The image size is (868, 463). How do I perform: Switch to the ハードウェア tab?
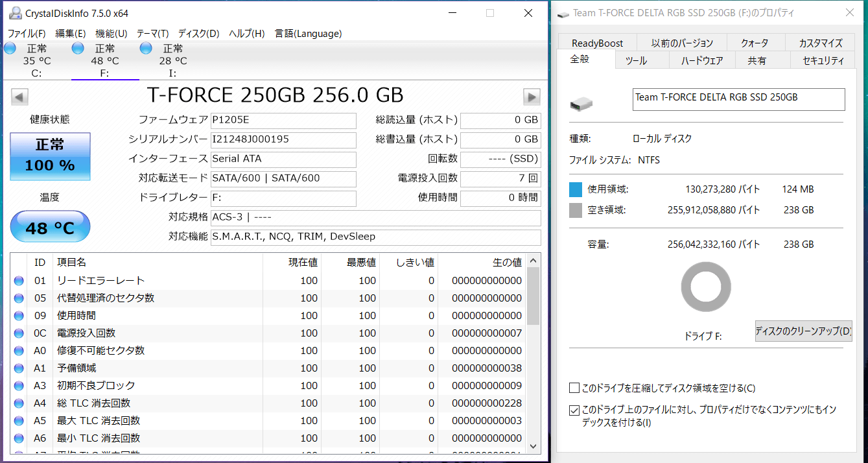702,60
